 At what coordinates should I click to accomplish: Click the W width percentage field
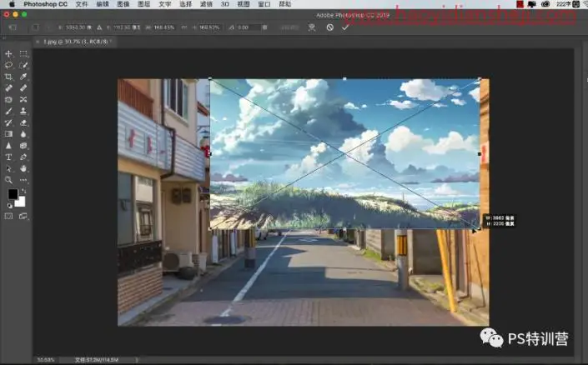tap(163, 27)
